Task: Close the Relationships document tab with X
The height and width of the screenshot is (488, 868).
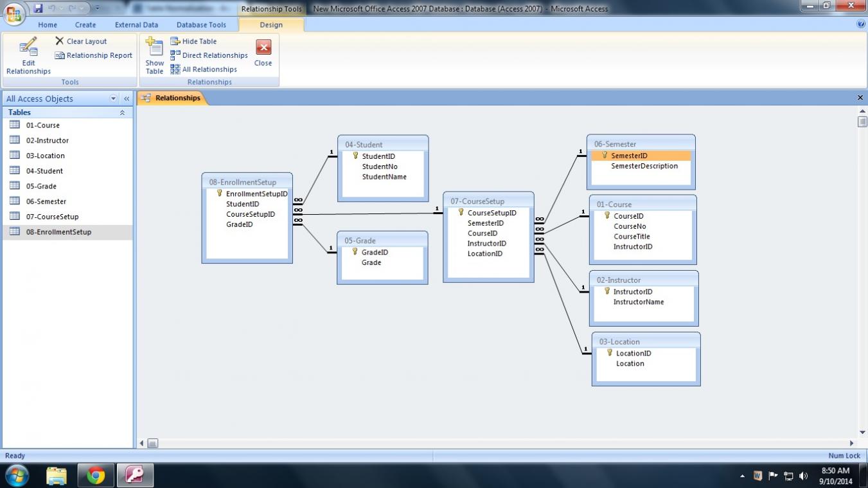Action: coord(860,98)
